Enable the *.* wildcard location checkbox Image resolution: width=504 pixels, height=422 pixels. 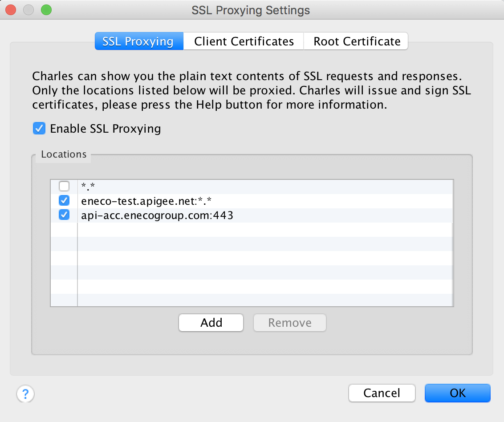pyautogui.click(x=64, y=186)
